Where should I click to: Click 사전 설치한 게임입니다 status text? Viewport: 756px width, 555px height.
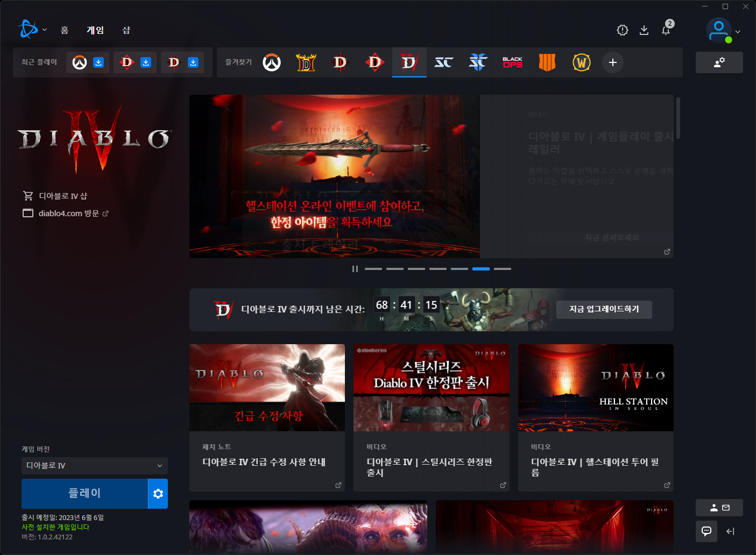pyautogui.click(x=55, y=527)
